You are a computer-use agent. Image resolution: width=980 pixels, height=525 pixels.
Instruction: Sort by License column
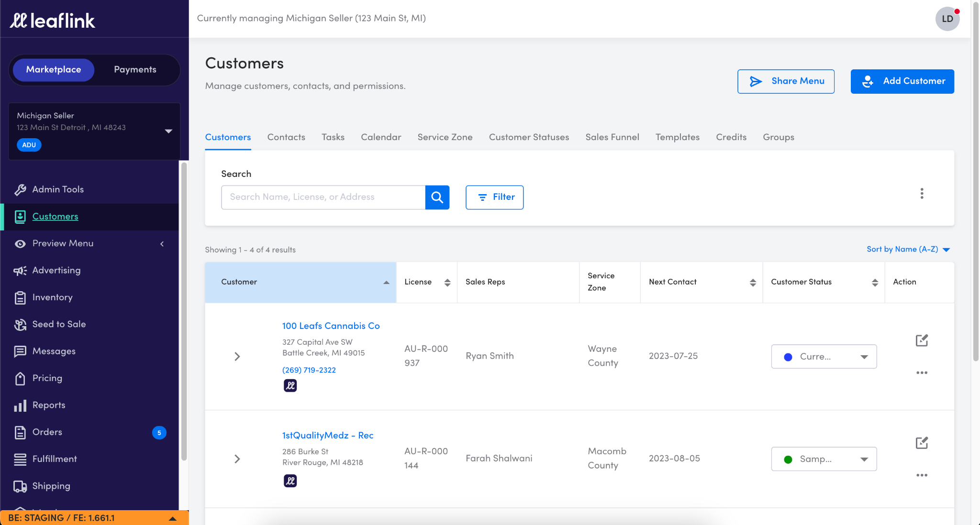pyautogui.click(x=427, y=282)
